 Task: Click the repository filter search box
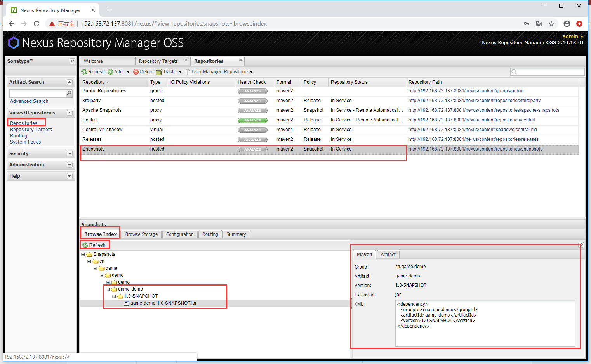(548, 72)
